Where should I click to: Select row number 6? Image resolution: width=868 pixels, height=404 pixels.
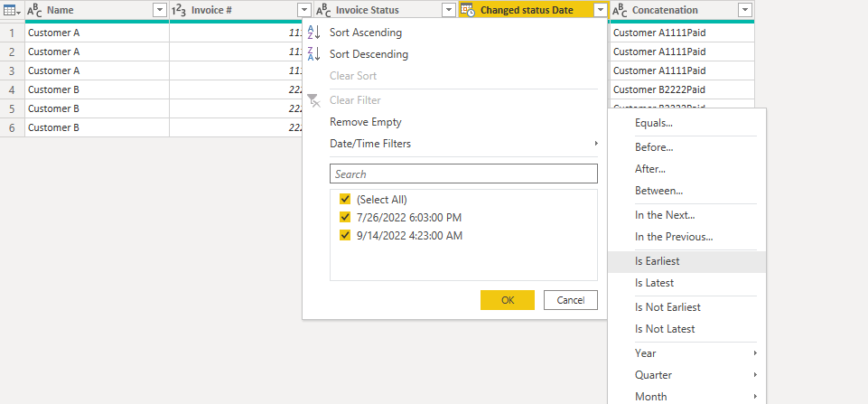pos(12,127)
